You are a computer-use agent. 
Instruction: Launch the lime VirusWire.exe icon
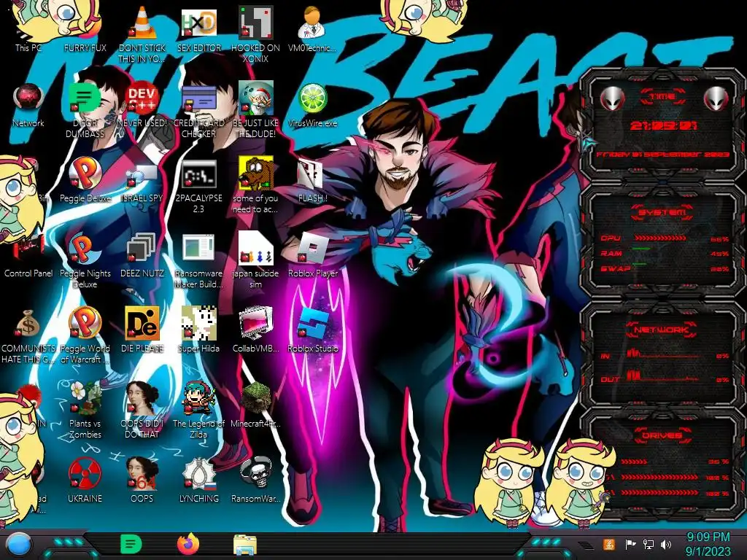coord(312,106)
